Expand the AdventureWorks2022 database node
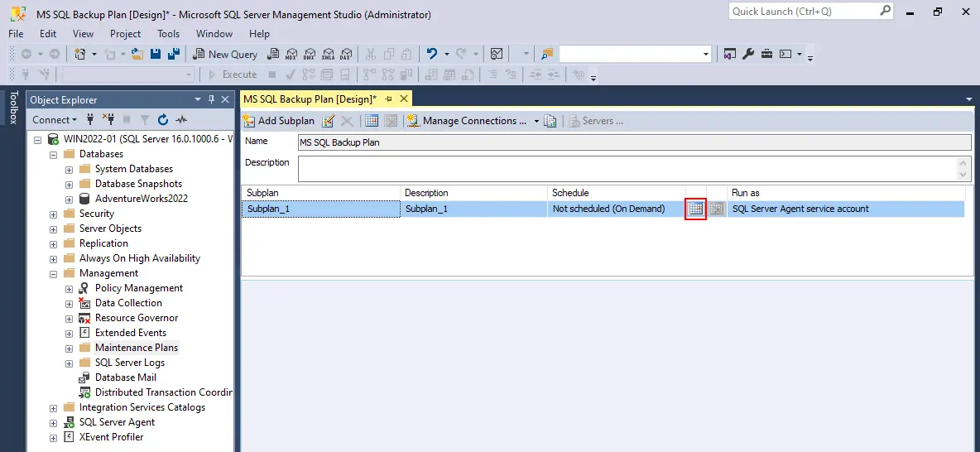The image size is (980, 452). coord(70,199)
